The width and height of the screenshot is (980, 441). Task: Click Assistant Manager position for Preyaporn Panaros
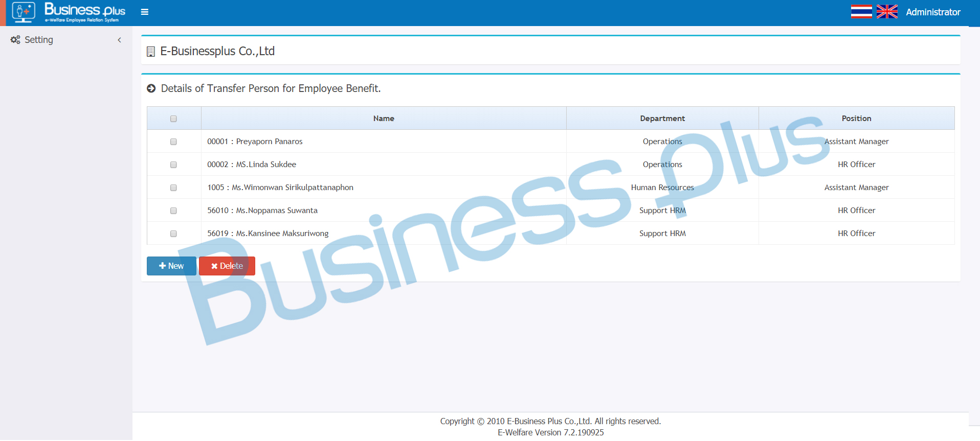856,142
